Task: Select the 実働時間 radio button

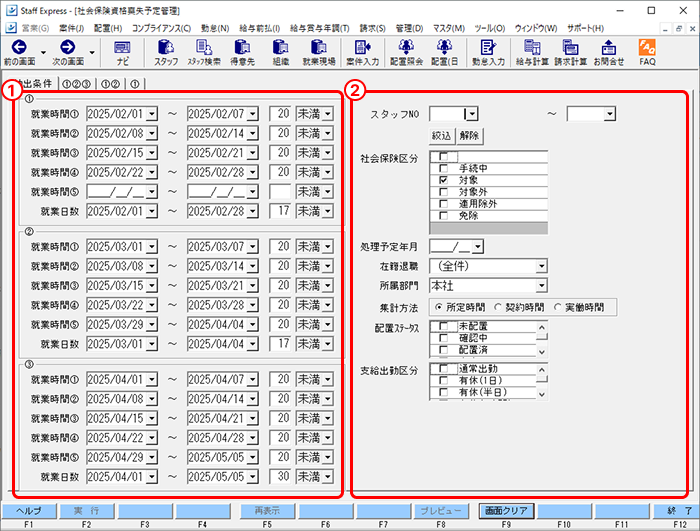Action: [x=558, y=307]
